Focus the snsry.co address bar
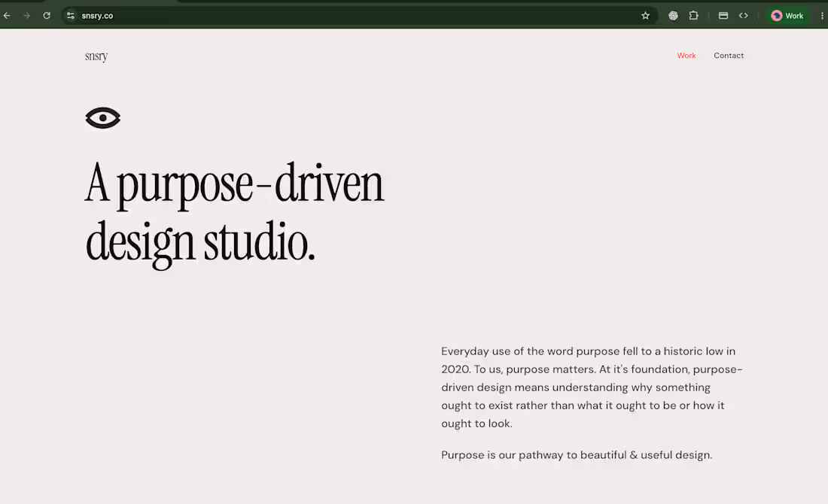The height and width of the screenshot is (504, 828). 359,16
